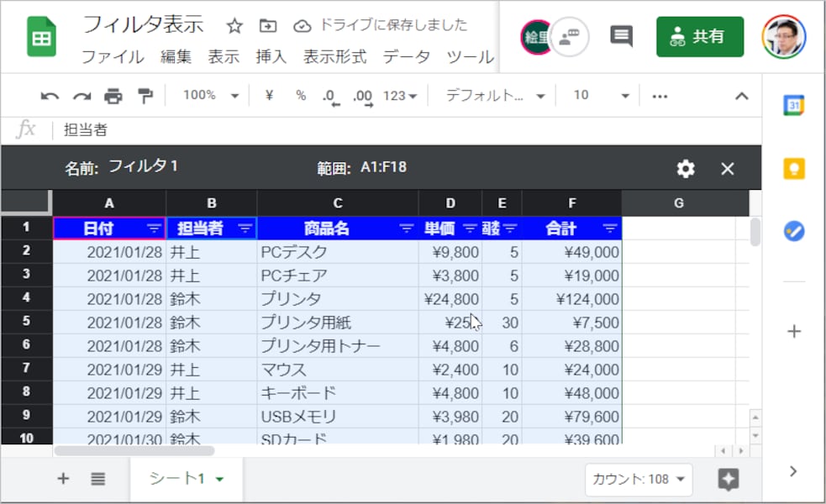Select the paint format tool

145,96
